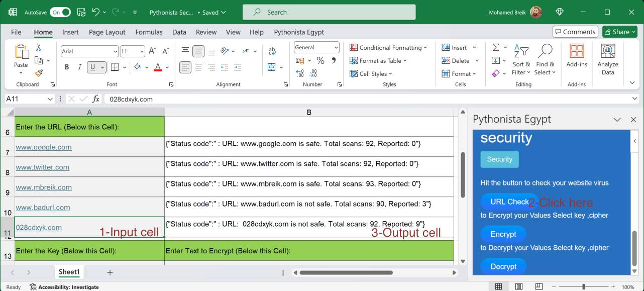Open the Pythonista Egypt ribbon tab

pyautogui.click(x=299, y=32)
